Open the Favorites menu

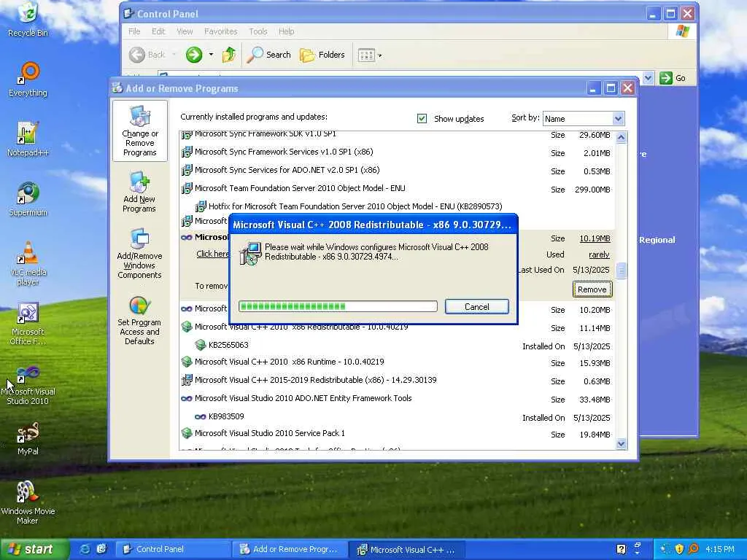point(220,31)
